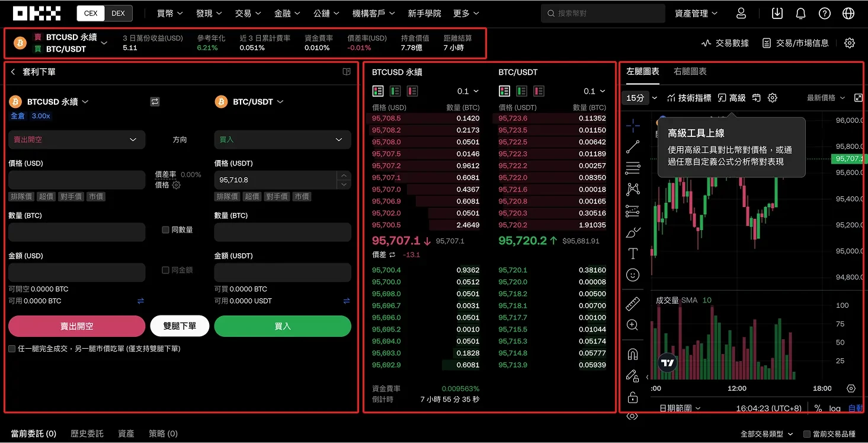
Task: Switch BTC/USDT order book to sell-only view
Action: pyautogui.click(x=539, y=91)
